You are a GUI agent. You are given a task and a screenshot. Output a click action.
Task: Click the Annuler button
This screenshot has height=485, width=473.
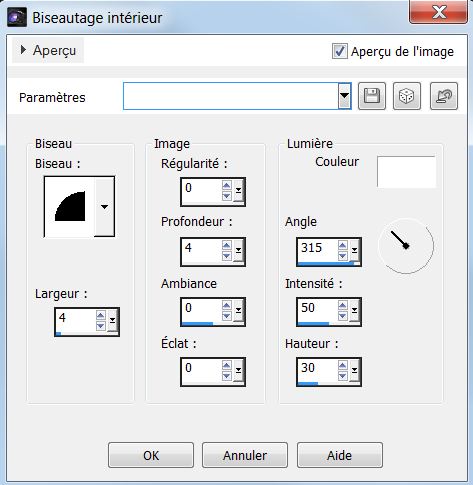[245, 455]
